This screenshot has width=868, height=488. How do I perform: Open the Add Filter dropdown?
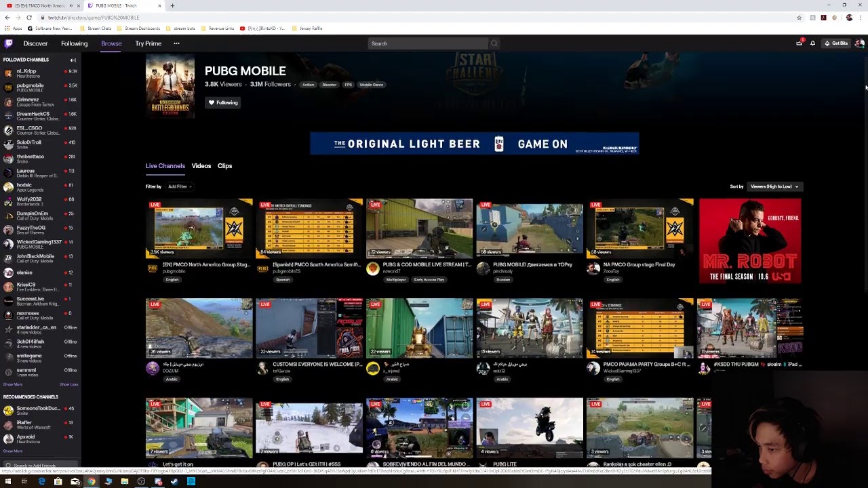click(180, 186)
